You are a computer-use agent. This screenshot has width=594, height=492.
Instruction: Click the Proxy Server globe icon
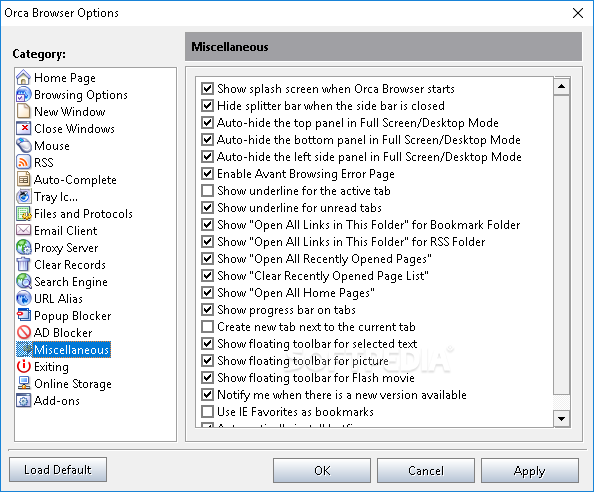23,247
